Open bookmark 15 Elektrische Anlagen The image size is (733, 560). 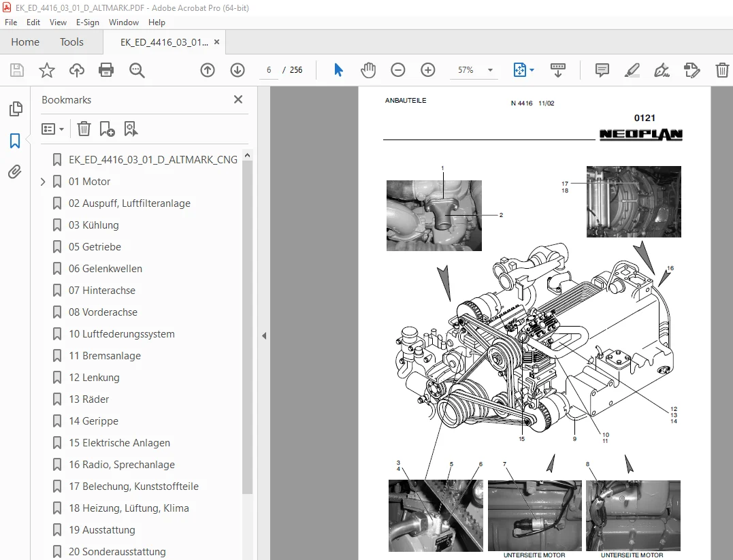tap(119, 443)
